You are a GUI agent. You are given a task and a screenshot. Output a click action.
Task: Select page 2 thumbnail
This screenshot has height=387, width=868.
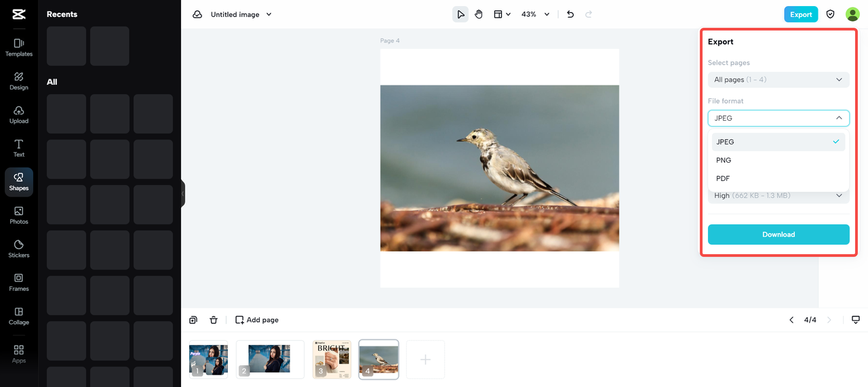pyautogui.click(x=270, y=359)
